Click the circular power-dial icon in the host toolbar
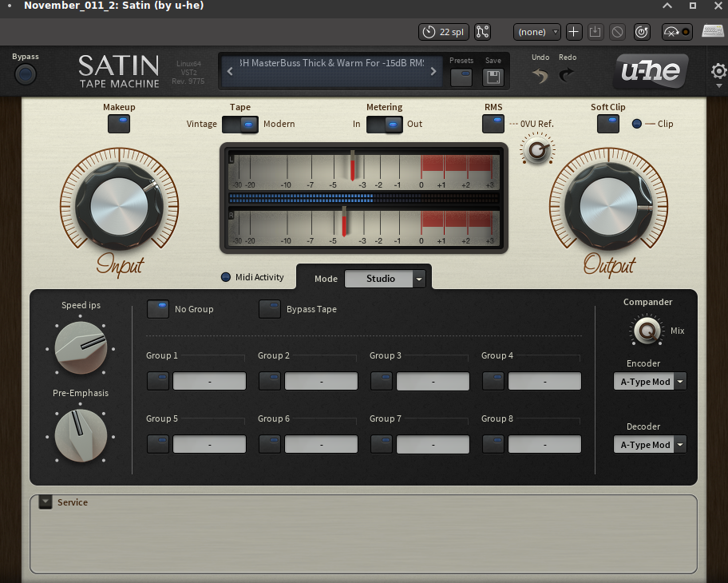The height and width of the screenshot is (583, 728). (642, 32)
